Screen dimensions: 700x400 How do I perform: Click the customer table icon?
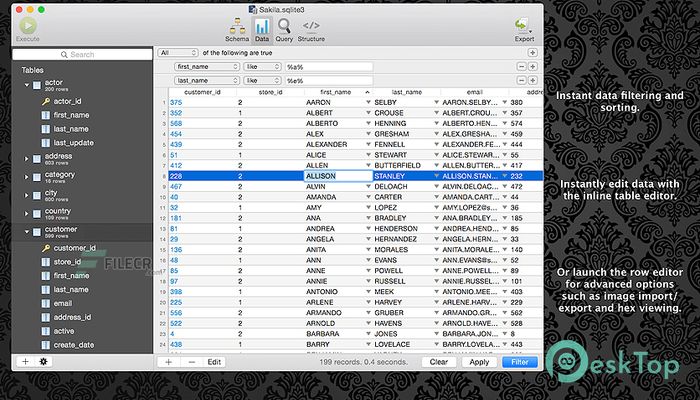[x=37, y=232]
